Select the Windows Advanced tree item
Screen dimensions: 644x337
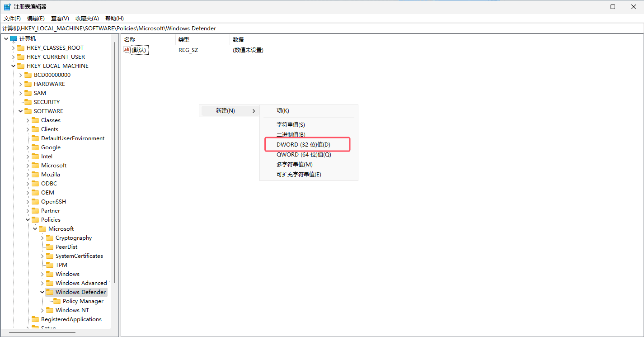(x=81, y=283)
